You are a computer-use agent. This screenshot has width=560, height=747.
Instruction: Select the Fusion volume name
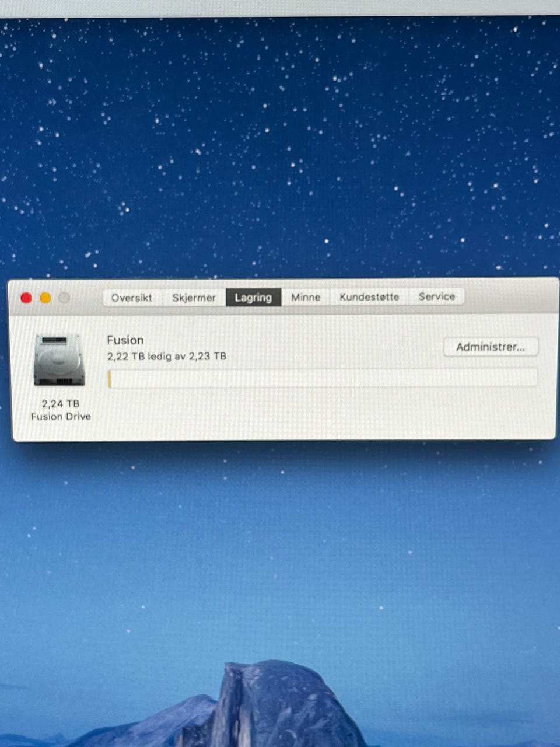pyautogui.click(x=125, y=340)
